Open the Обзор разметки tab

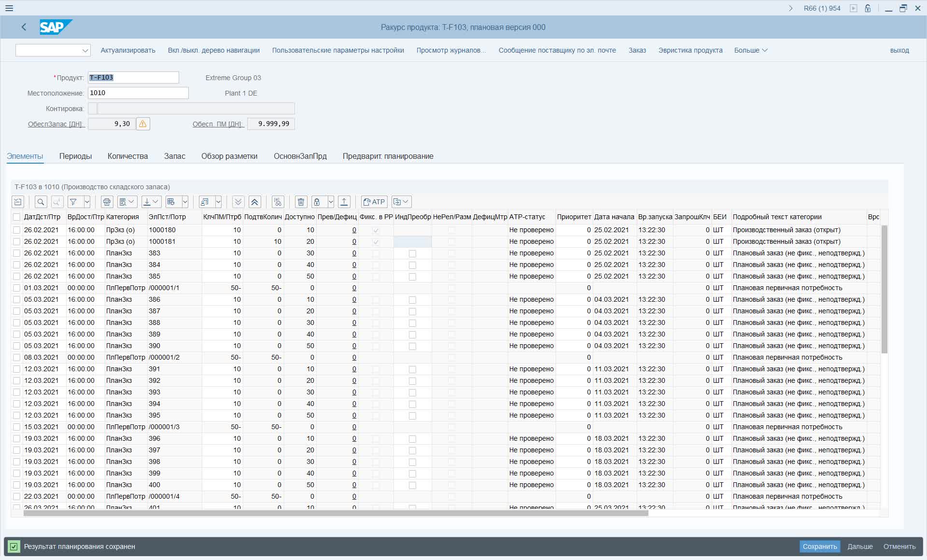pos(229,156)
